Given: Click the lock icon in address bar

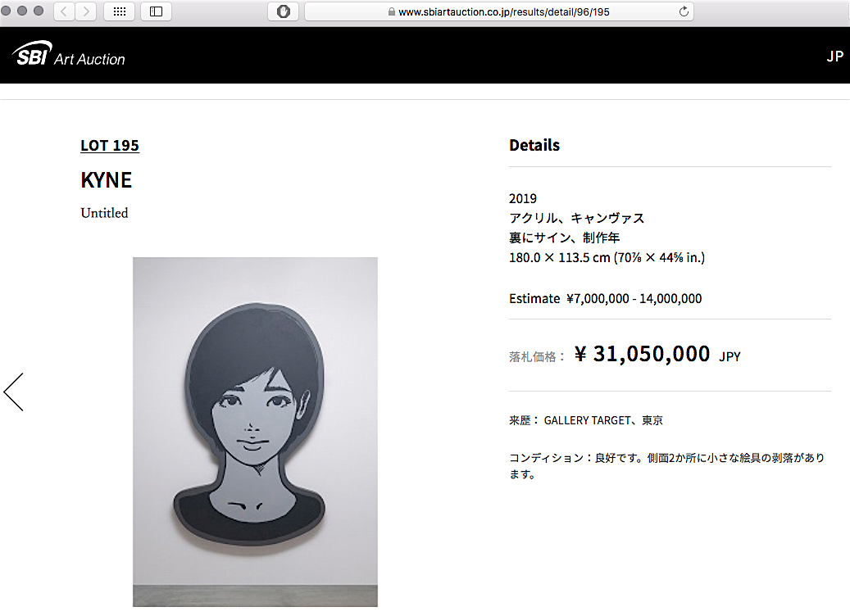Looking at the screenshot, I should click(x=391, y=11).
